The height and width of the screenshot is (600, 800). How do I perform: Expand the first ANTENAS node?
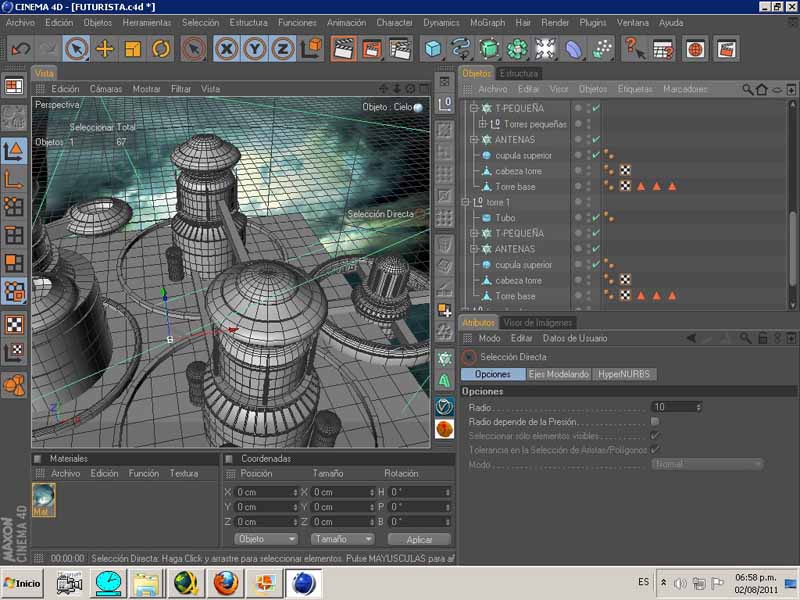coord(473,140)
